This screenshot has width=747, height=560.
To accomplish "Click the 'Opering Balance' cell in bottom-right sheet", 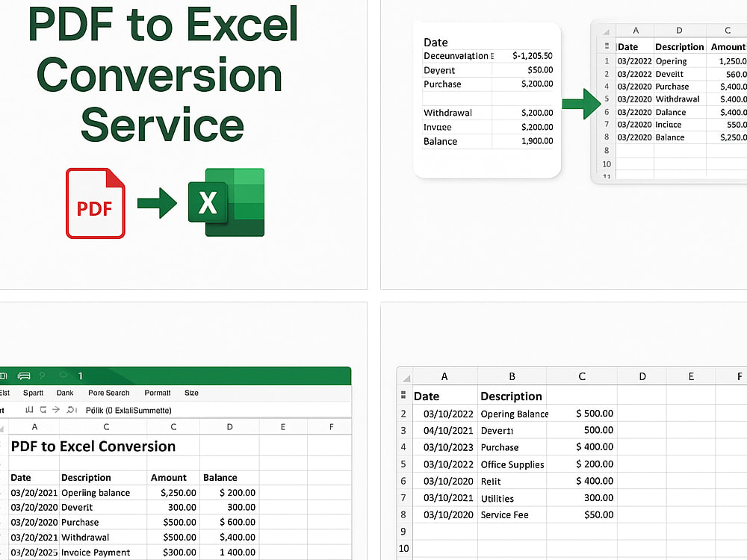I will pyautogui.click(x=515, y=414).
